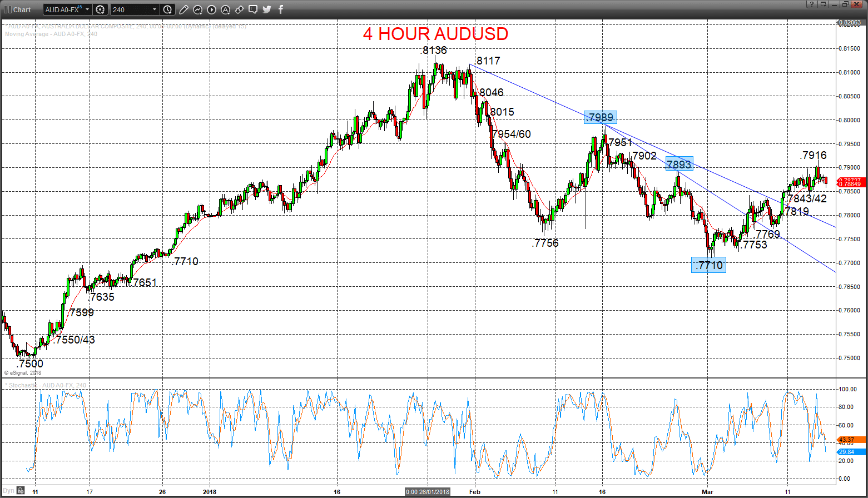Viewport: 868px width, 498px height.
Task: Click the .8117 annotation label
Action: pyautogui.click(x=488, y=61)
